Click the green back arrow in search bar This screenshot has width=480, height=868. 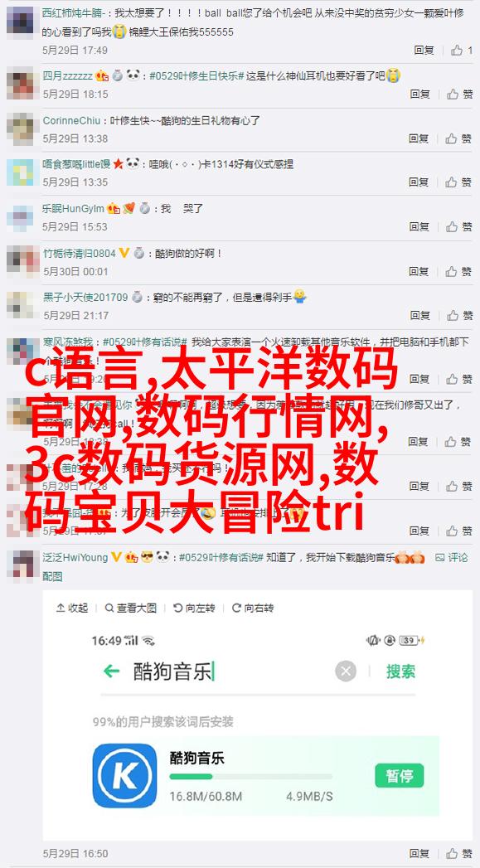coord(111,672)
